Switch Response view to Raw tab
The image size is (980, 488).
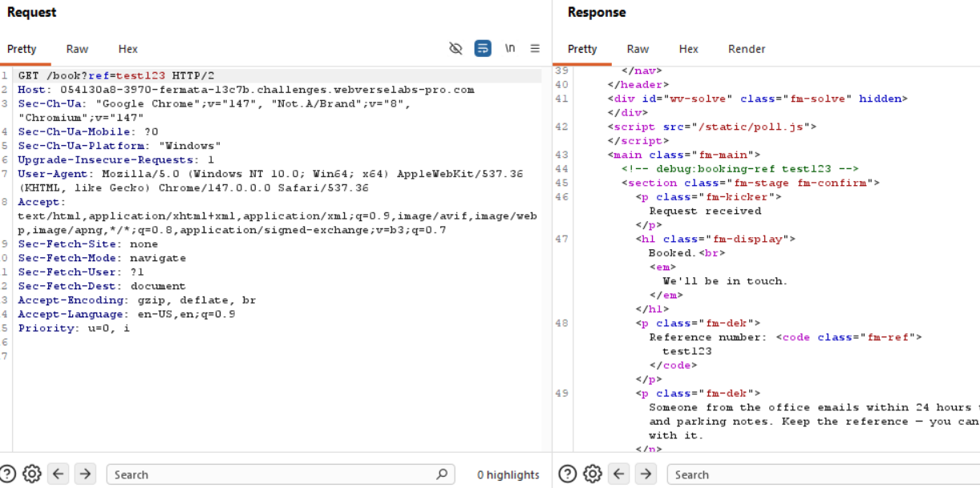pos(638,49)
